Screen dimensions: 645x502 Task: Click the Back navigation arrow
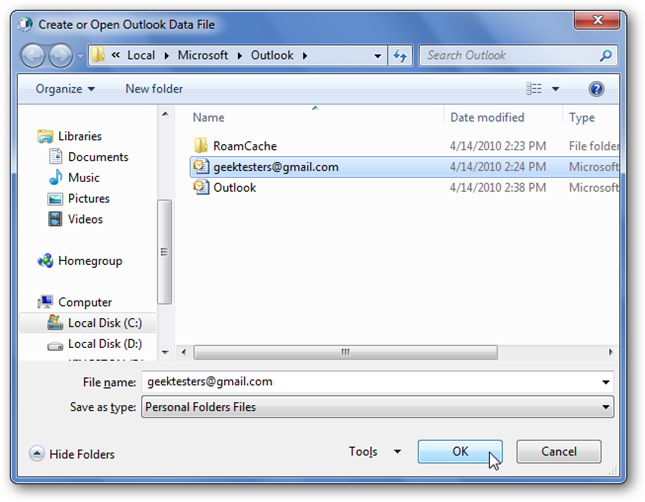click(x=32, y=56)
